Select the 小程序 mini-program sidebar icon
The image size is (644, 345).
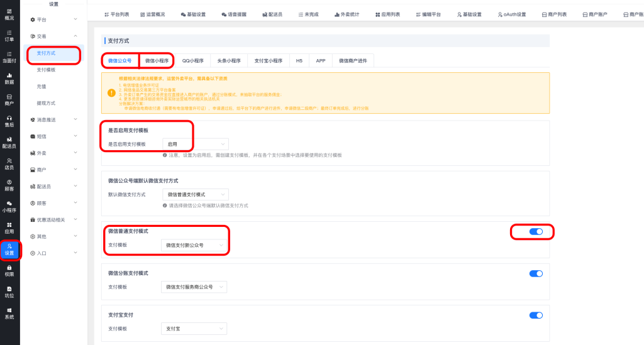coord(9,206)
